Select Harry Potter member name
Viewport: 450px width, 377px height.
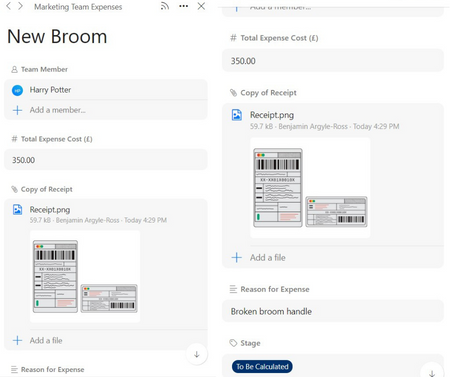pos(50,90)
